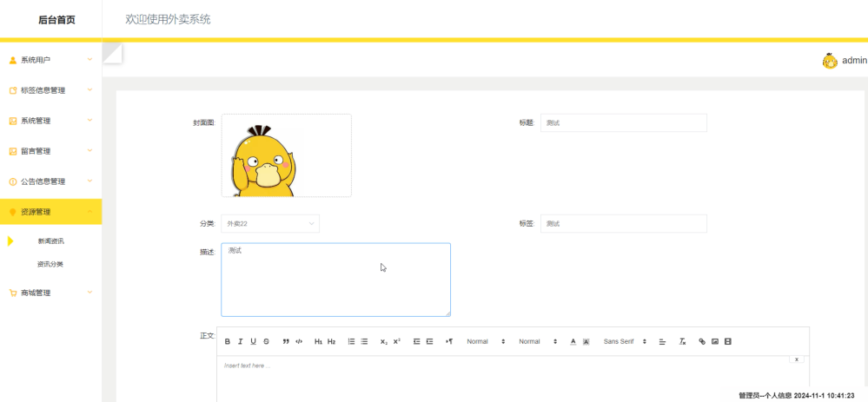The image size is (868, 402).
Task: Insert a video into the editor
Action: (x=728, y=342)
